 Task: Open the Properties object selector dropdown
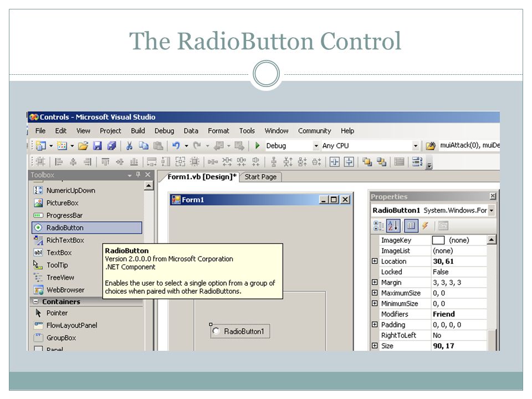tap(492, 211)
